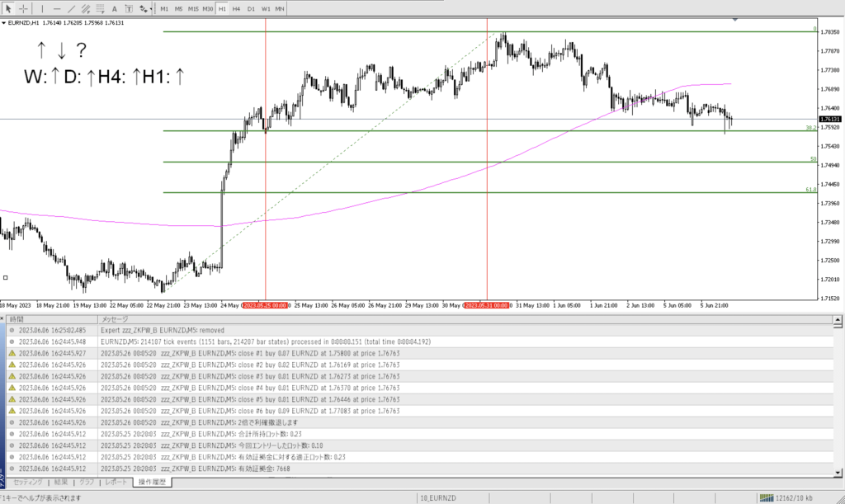Image resolution: width=845 pixels, height=504 pixels.
Task: Toggle the H4 timeframe button
Action: (236, 8)
